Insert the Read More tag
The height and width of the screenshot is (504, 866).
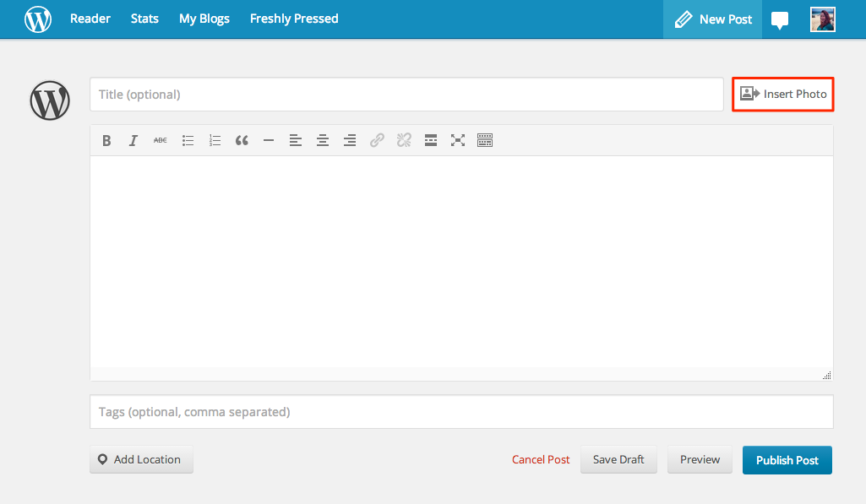431,141
